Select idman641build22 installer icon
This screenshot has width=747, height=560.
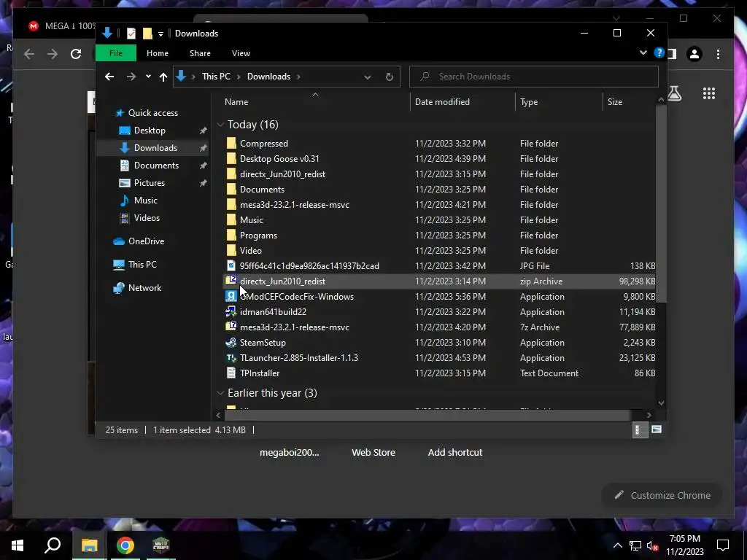[231, 311]
